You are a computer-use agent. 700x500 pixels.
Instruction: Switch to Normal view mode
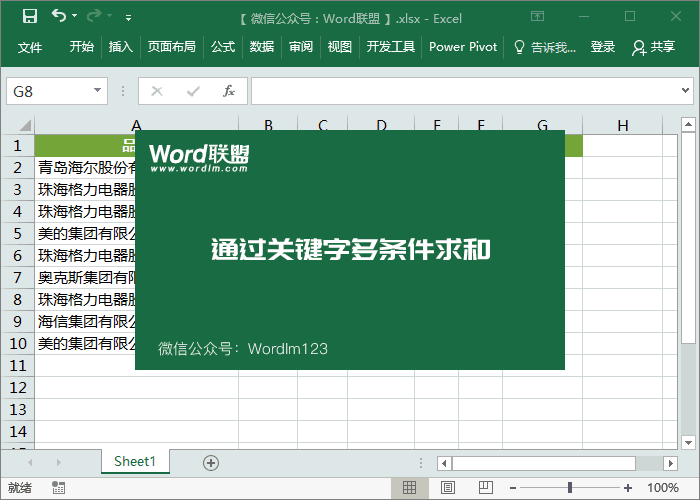click(409, 488)
